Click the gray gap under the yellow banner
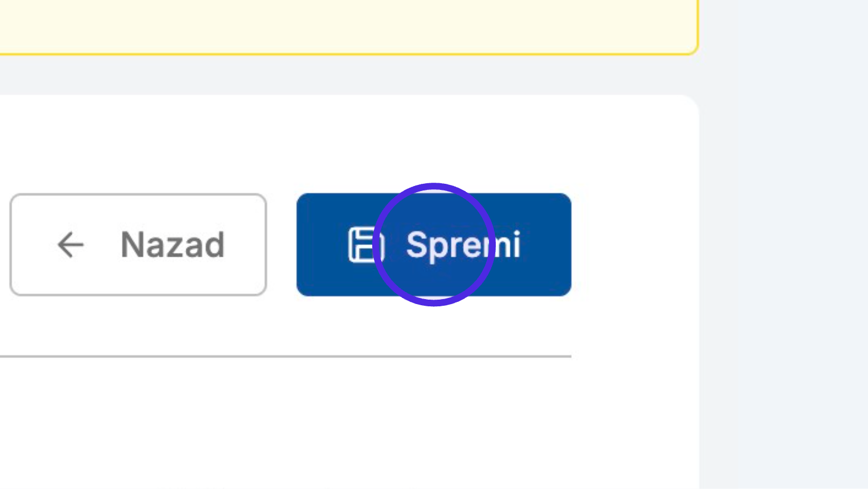 pyautogui.click(x=348, y=75)
